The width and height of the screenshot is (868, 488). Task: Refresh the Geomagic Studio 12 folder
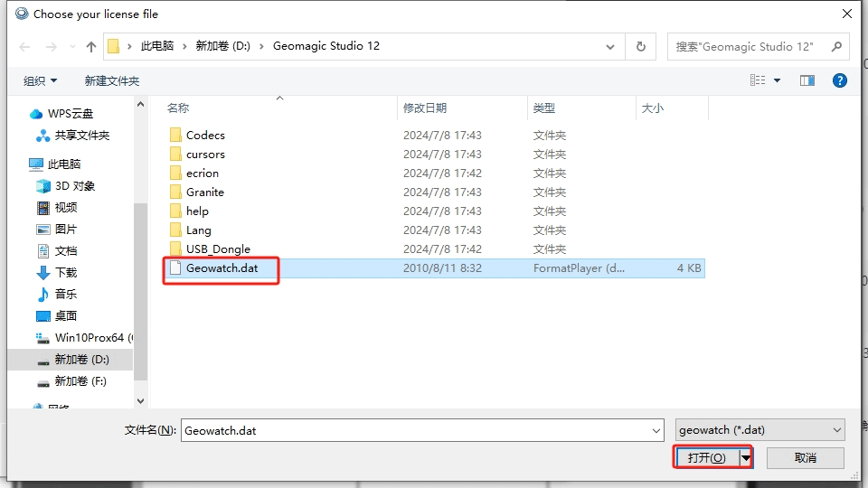click(x=640, y=46)
